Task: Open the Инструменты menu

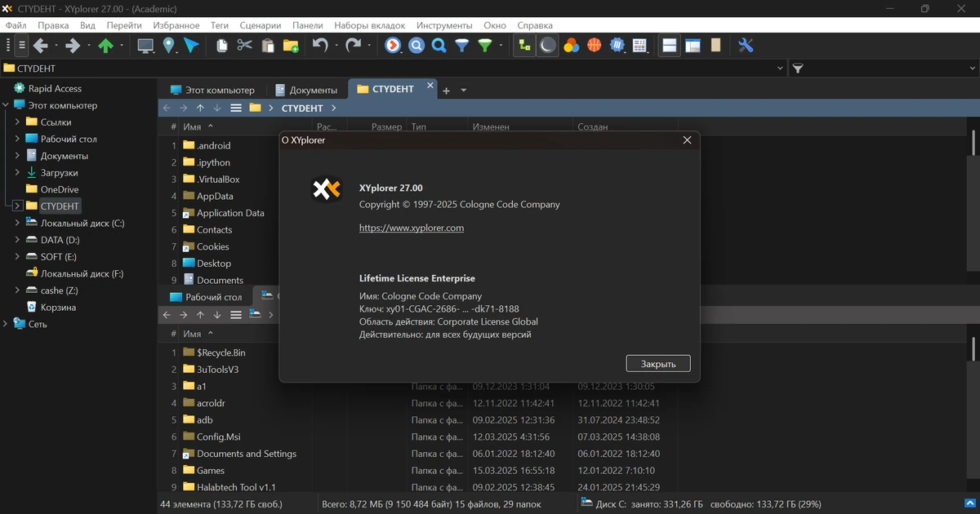Action: [444, 25]
